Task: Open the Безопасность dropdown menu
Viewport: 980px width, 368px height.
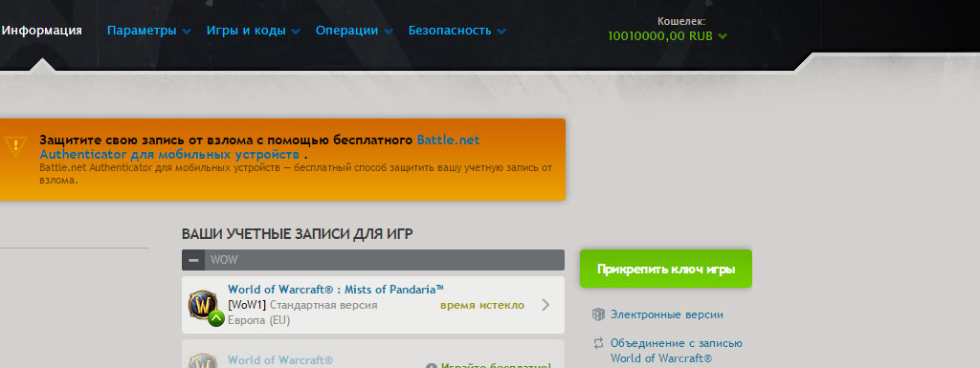Action: [457, 31]
